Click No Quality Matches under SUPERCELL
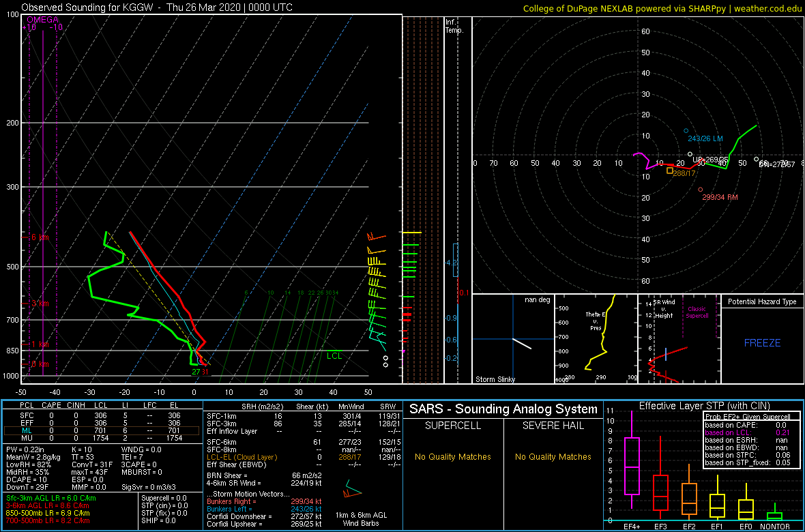The height and width of the screenshot is (532, 805). coord(453,456)
